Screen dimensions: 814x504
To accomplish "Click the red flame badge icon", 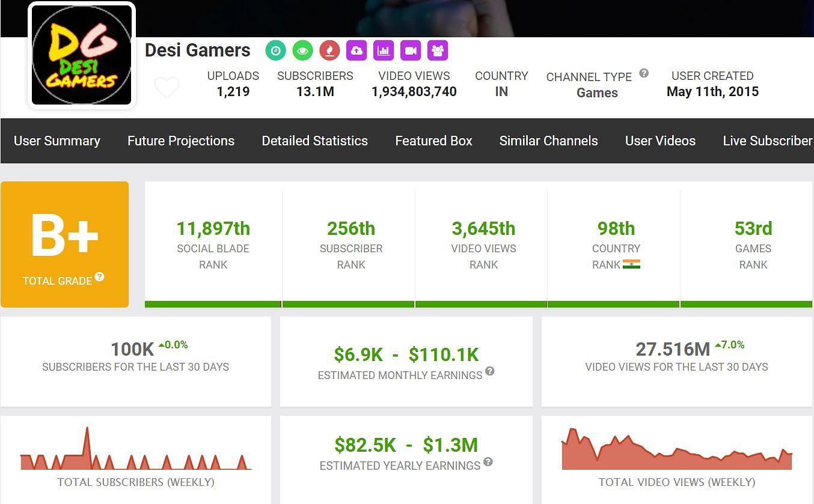I will click(x=329, y=51).
